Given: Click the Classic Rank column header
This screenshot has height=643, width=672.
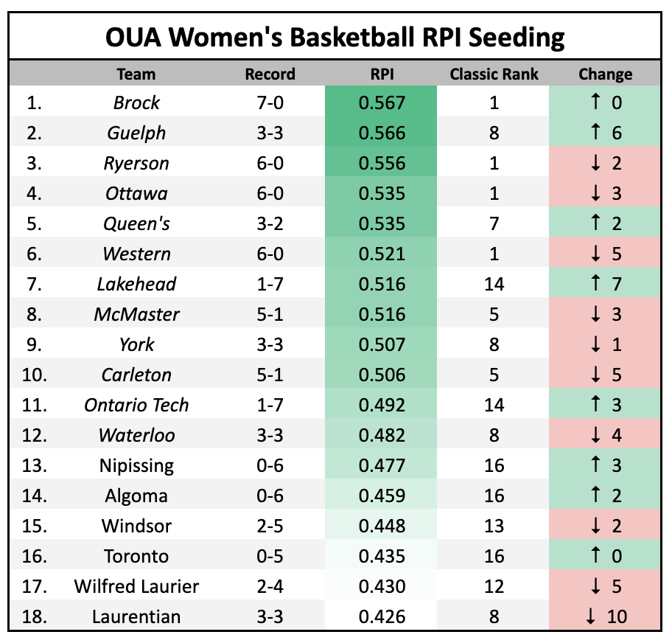Looking at the screenshot, I should (x=494, y=74).
